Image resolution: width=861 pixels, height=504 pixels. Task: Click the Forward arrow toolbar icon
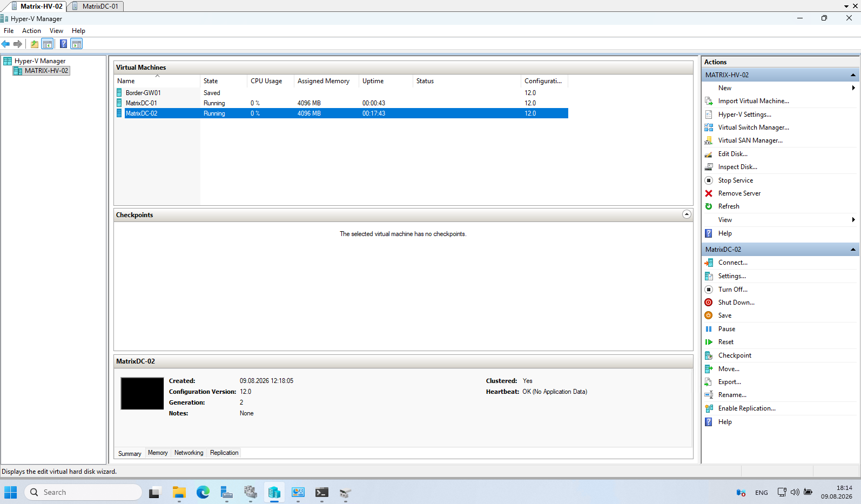click(x=18, y=44)
